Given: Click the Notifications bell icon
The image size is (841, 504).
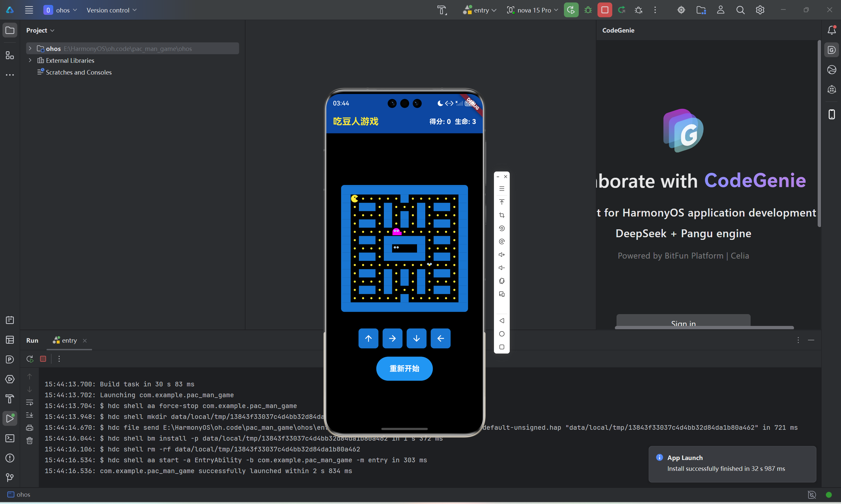Looking at the screenshot, I should (831, 30).
